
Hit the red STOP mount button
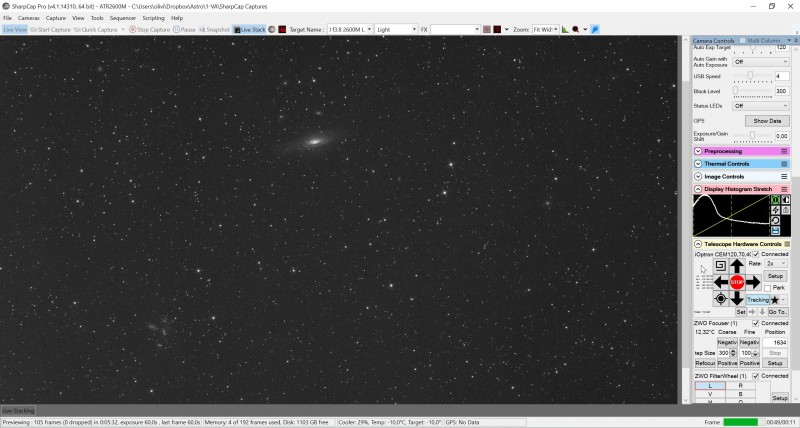[x=737, y=282]
